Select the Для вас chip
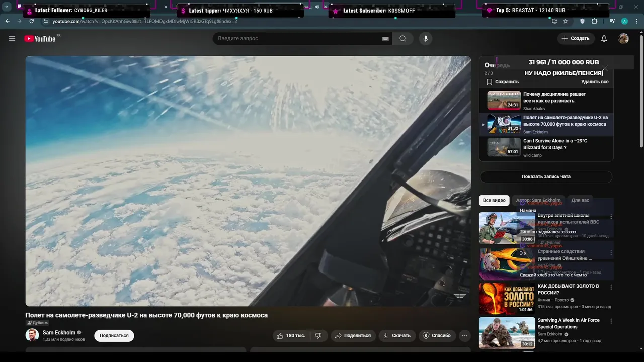Image resolution: width=644 pixels, height=362 pixels. click(x=580, y=200)
